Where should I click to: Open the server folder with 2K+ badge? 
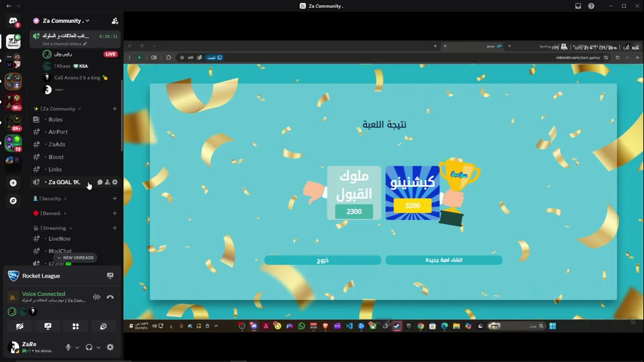tap(13, 122)
